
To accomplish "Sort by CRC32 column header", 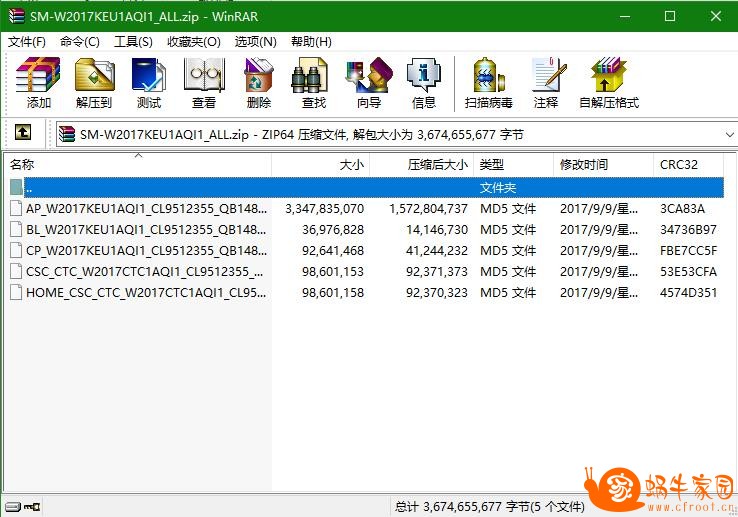I will tap(688, 164).
